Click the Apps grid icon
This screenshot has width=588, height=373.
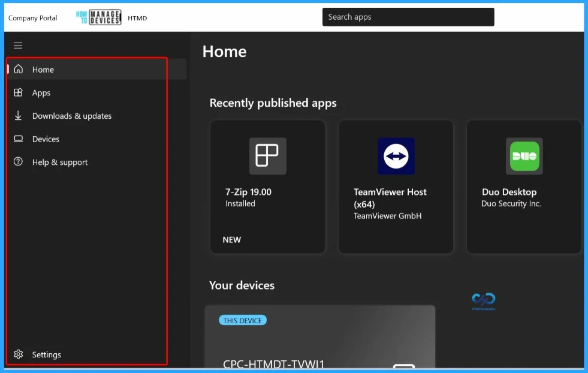click(x=19, y=92)
